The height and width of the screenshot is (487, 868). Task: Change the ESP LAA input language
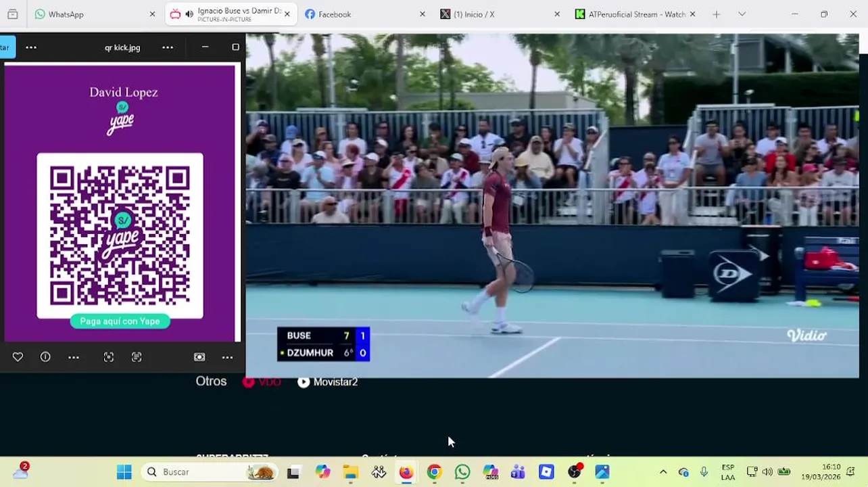click(728, 472)
